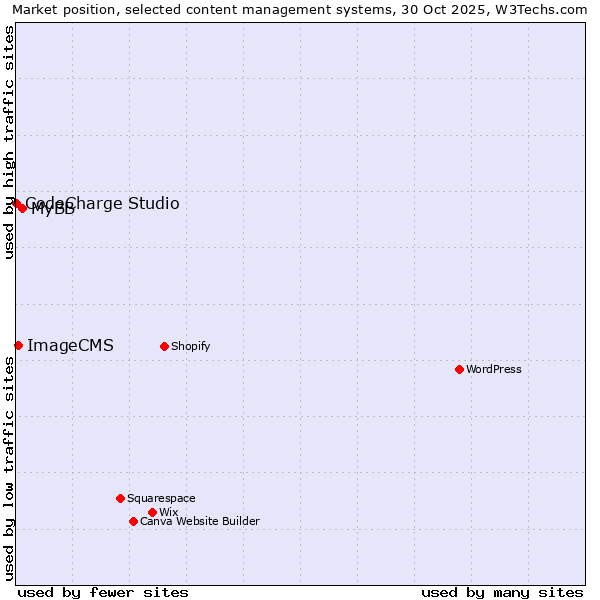This screenshot has width=600, height=600.
Task: Select the MyBB red diamond marker
Action: tap(23, 208)
